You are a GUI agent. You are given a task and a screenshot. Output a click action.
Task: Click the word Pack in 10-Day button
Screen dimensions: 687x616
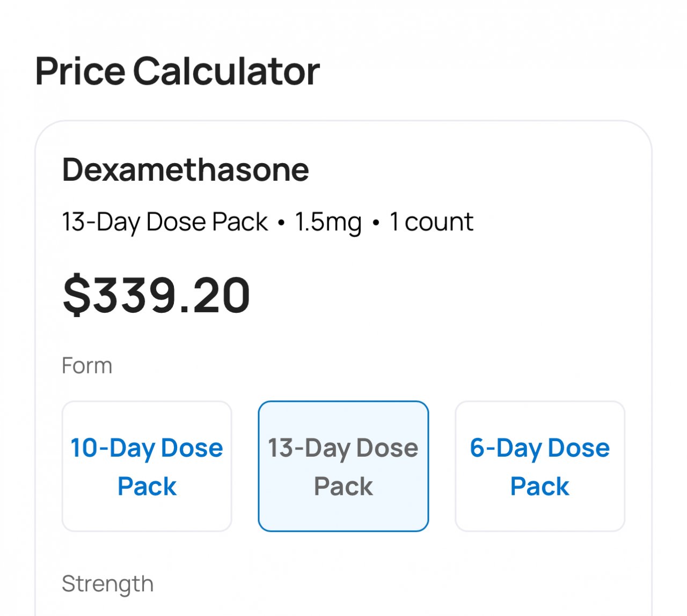pyautogui.click(x=147, y=486)
